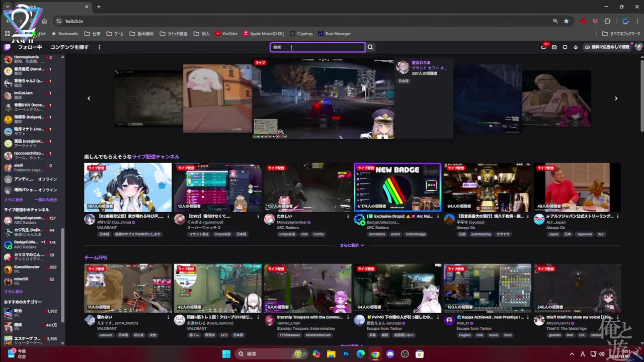The height and width of the screenshot is (362, 644).
Task: Open the NEW BADGE stream thumbnail
Action: [x=397, y=187]
